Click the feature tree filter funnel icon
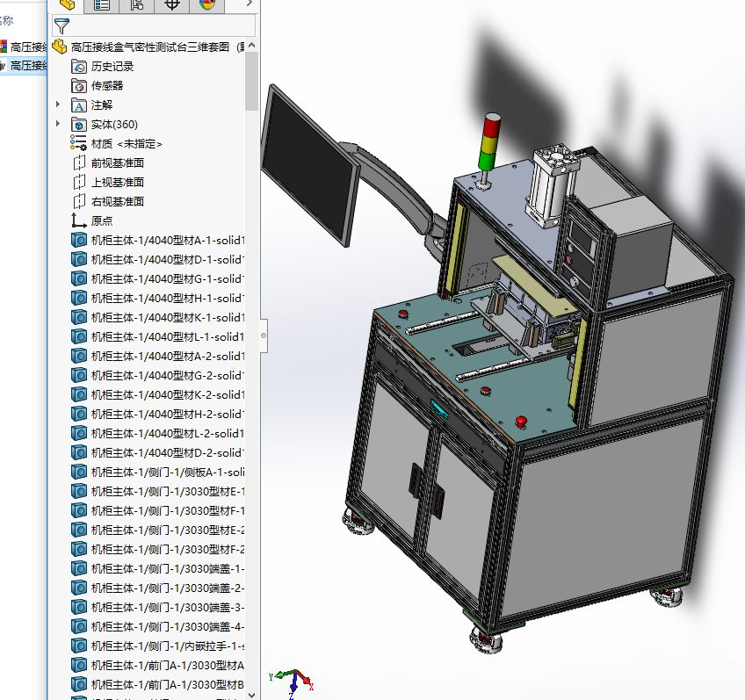 coord(61,26)
